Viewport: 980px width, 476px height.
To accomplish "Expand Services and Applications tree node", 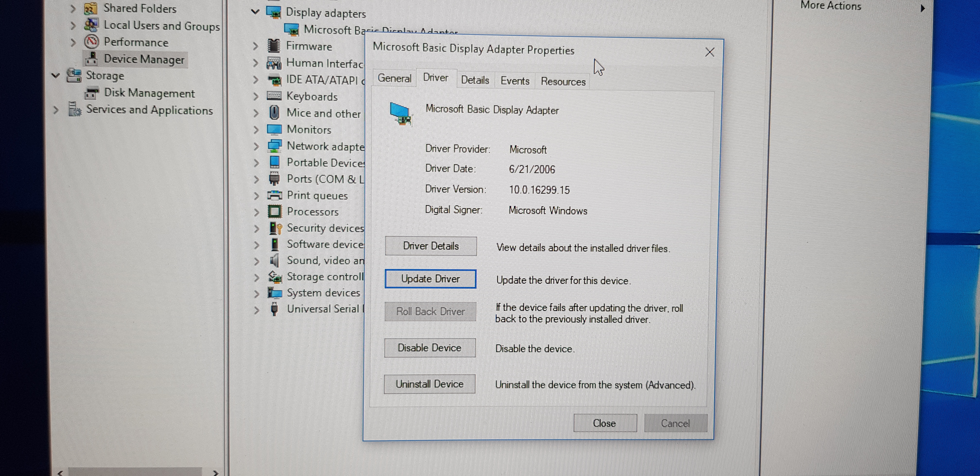I will (56, 110).
